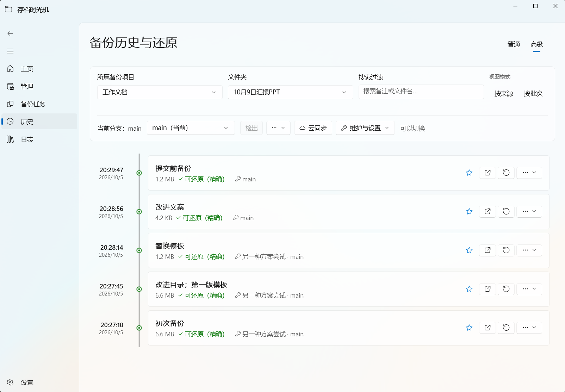Viewport: 565px width, 392px height.
Task: Open the 所属备份项目 工作文档 dropdown
Action: [x=160, y=92]
